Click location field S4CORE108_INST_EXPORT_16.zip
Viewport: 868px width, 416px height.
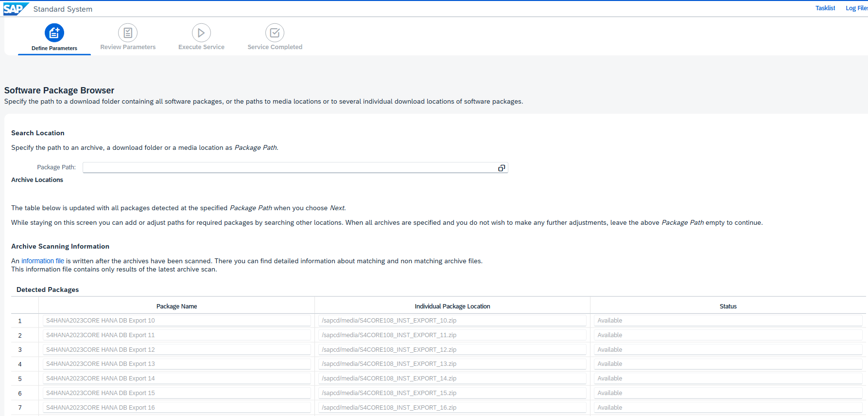[x=452, y=408]
